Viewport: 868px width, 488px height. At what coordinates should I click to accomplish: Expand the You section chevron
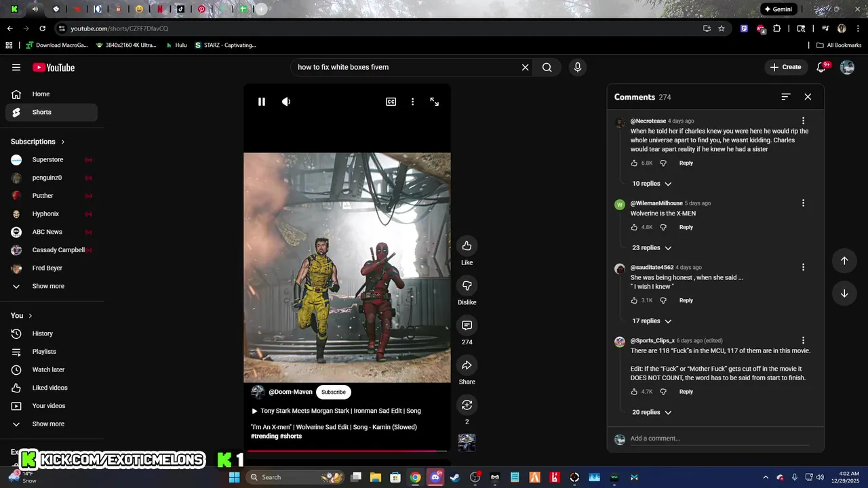tap(30, 316)
